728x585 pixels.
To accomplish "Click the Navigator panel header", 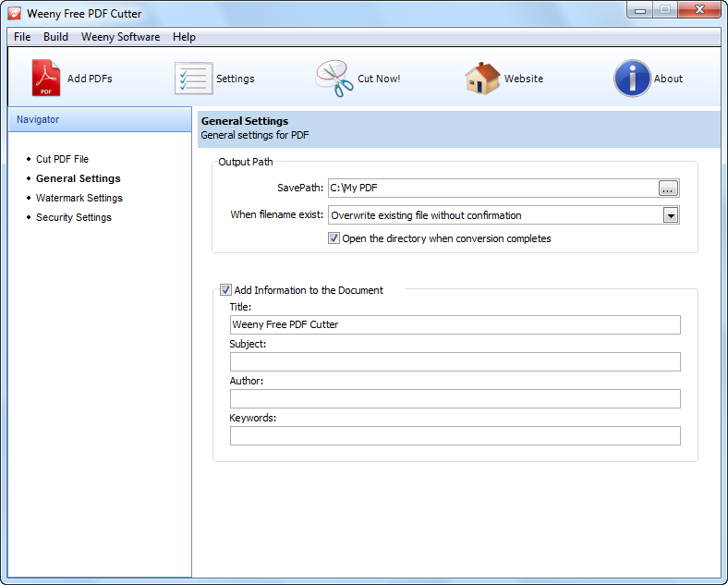I will (100, 119).
